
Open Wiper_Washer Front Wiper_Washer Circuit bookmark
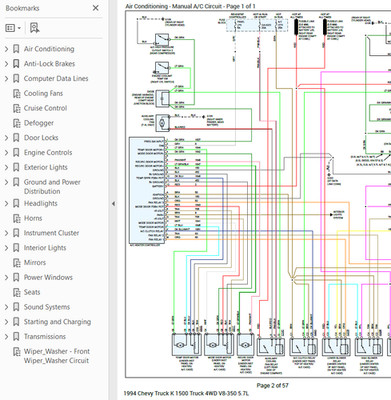click(57, 356)
